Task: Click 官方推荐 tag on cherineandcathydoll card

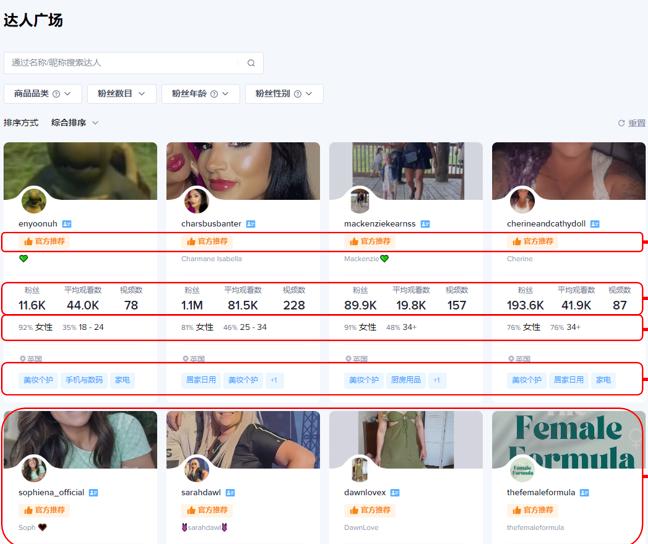Action: point(532,241)
